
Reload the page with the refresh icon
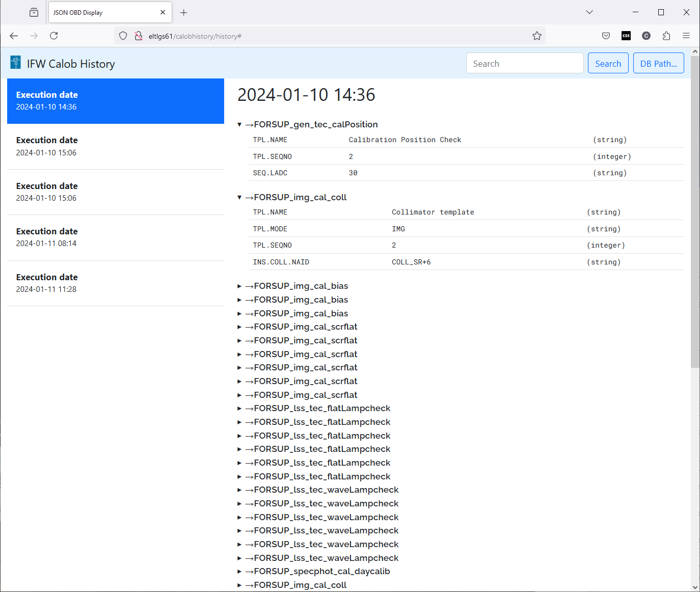pos(54,36)
